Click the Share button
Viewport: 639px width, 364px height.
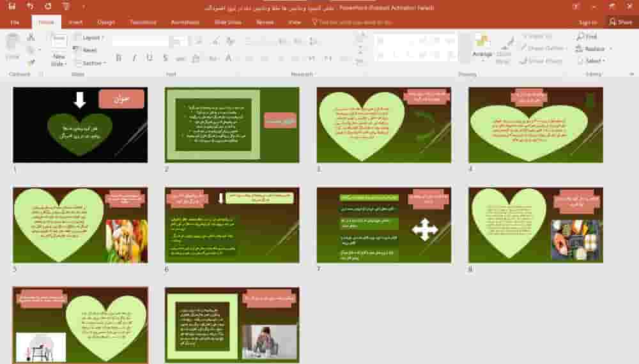pyautogui.click(x=620, y=22)
